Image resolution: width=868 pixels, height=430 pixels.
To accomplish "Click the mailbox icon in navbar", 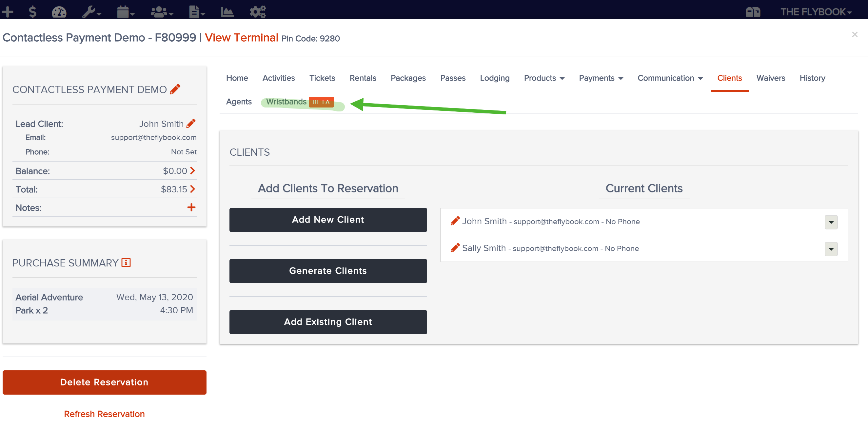I will pos(753,12).
